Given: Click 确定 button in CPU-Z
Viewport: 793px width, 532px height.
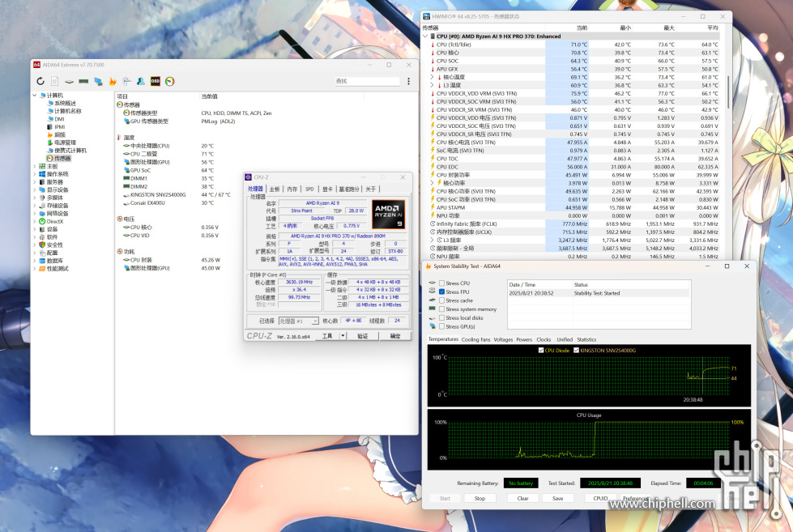Looking at the screenshot, I should (395, 336).
